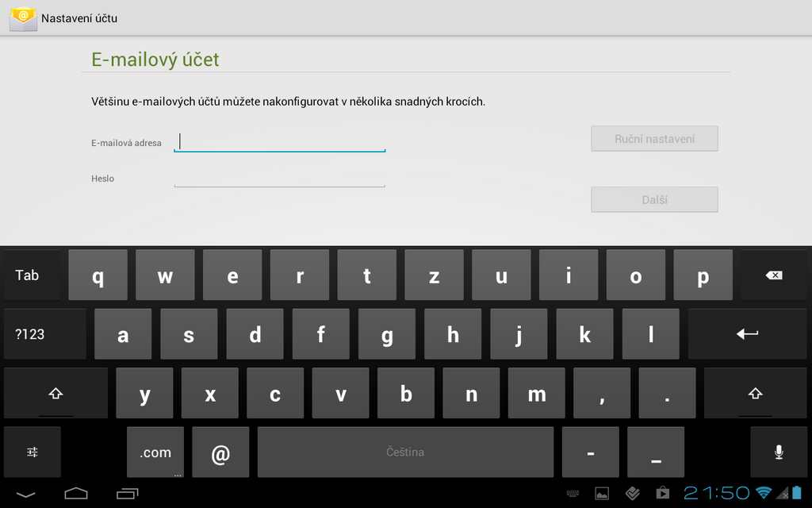The height and width of the screenshot is (508, 812).
Task: Tap the Email app icon in title bar
Action: pos(23,17)
